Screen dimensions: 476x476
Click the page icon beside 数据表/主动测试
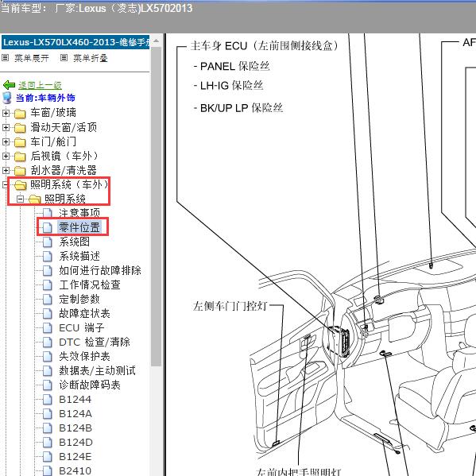coord(48,370)
